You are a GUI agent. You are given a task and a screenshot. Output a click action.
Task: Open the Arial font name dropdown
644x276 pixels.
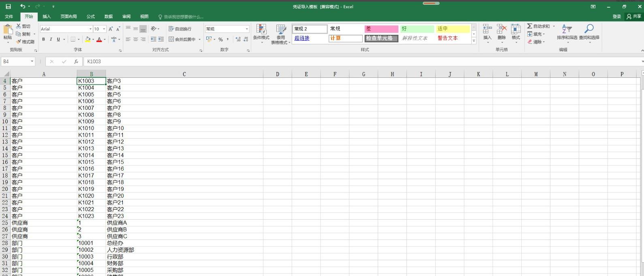coord(90,29)
